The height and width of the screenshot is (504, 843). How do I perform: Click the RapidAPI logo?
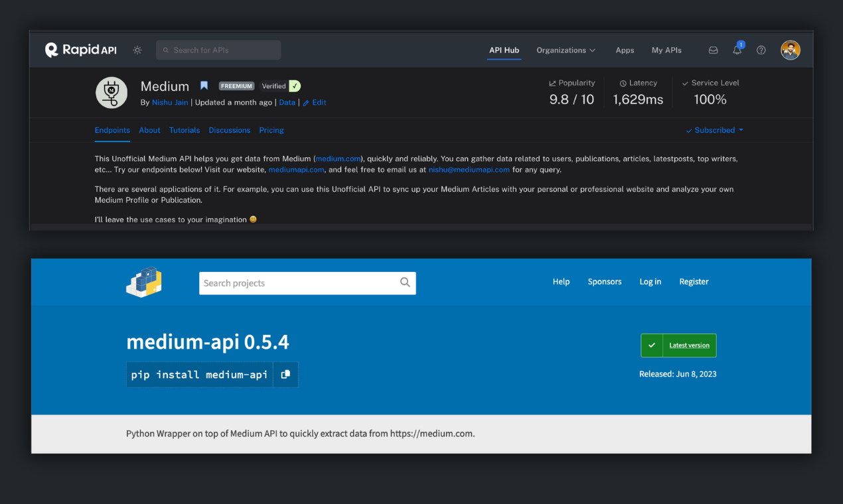click(x=80, y=50)
